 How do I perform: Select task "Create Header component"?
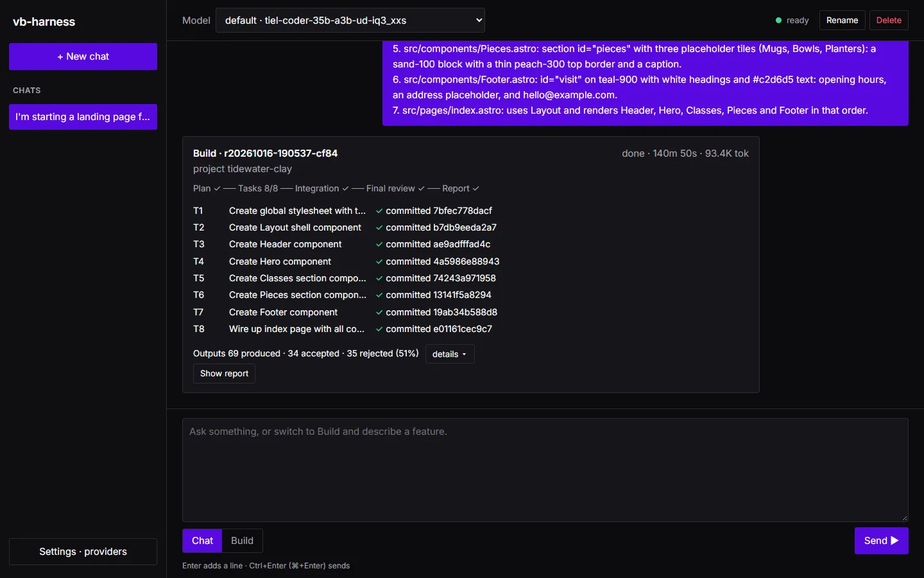pos(285,244)
